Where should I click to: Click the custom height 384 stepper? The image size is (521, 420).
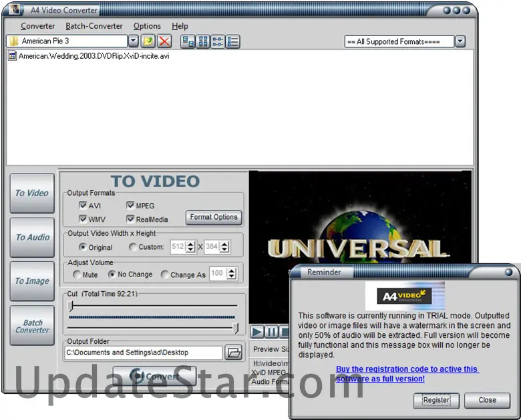[224, 246]
